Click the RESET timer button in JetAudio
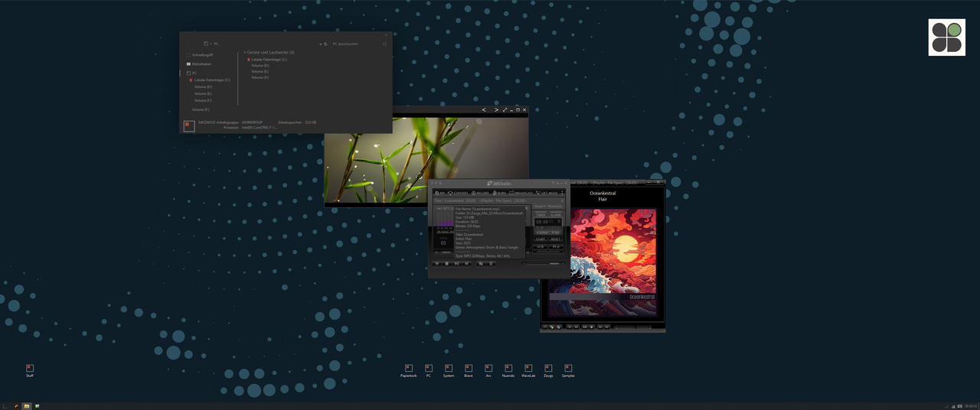Image resolution: width=980 pixels, height=410 pixels. (x=555, y=239)
